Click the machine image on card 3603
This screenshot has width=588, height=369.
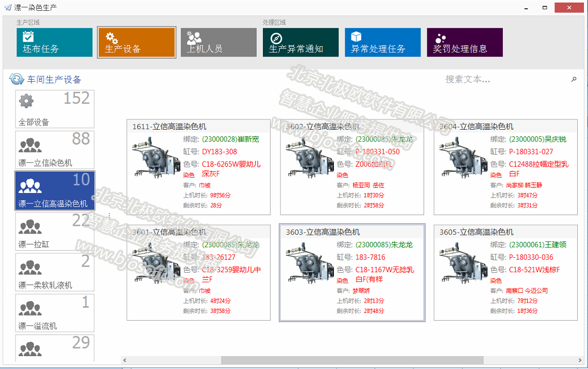pyautogui.click(x=310, y=263)
